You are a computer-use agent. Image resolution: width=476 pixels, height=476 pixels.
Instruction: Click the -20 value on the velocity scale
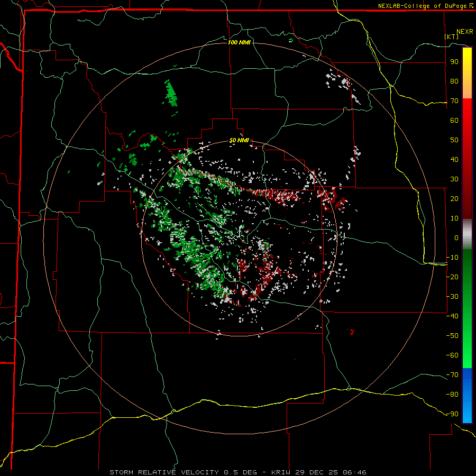coord(452,277)
